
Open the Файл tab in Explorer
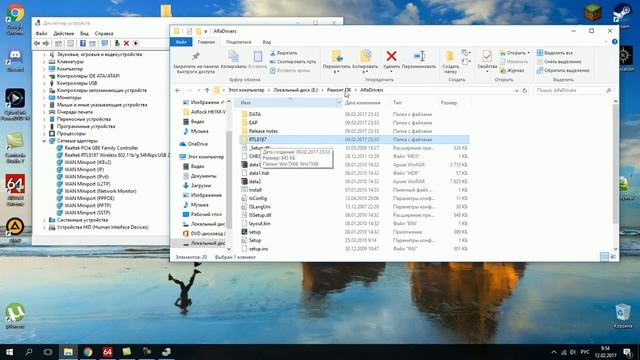(181, 42)
